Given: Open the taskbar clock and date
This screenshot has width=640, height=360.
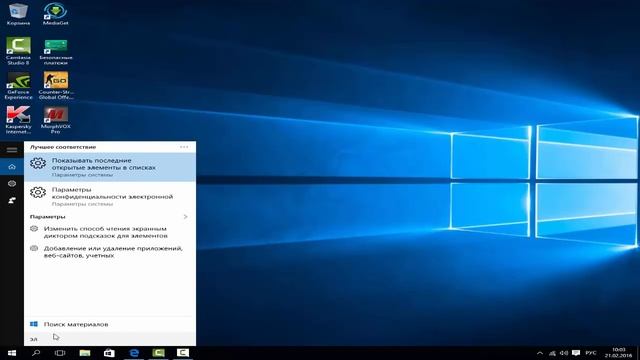Looking at the screenshot, I should click(x=618, y=353).
